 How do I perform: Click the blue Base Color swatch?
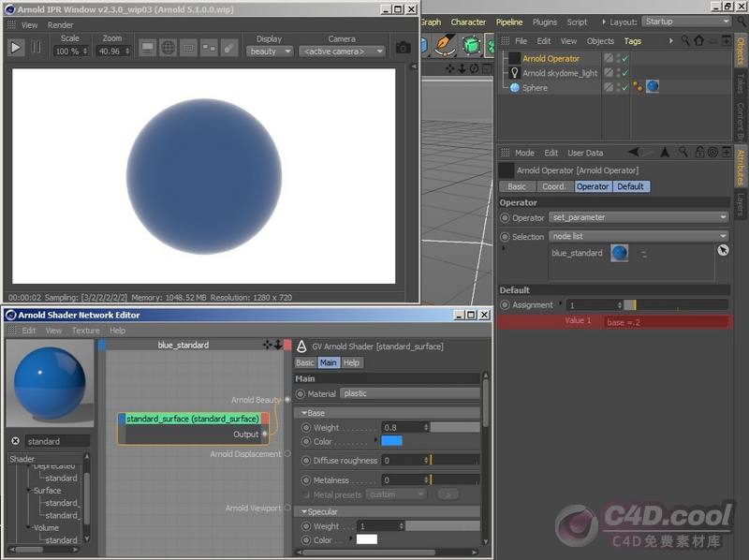391,441
